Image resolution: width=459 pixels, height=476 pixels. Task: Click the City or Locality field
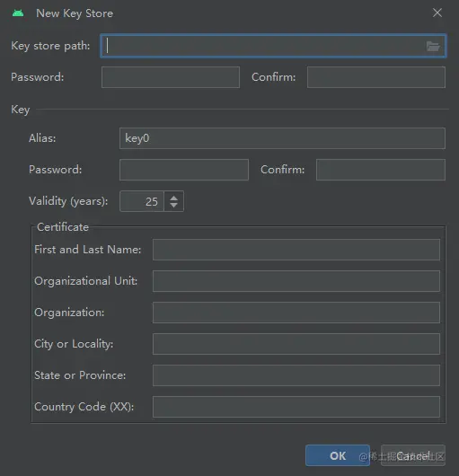(296, 344)
